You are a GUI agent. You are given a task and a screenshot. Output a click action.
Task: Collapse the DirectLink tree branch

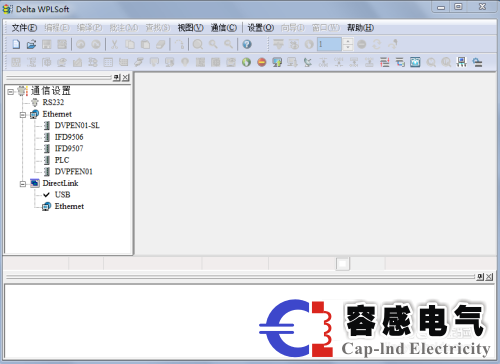(23, 184)
